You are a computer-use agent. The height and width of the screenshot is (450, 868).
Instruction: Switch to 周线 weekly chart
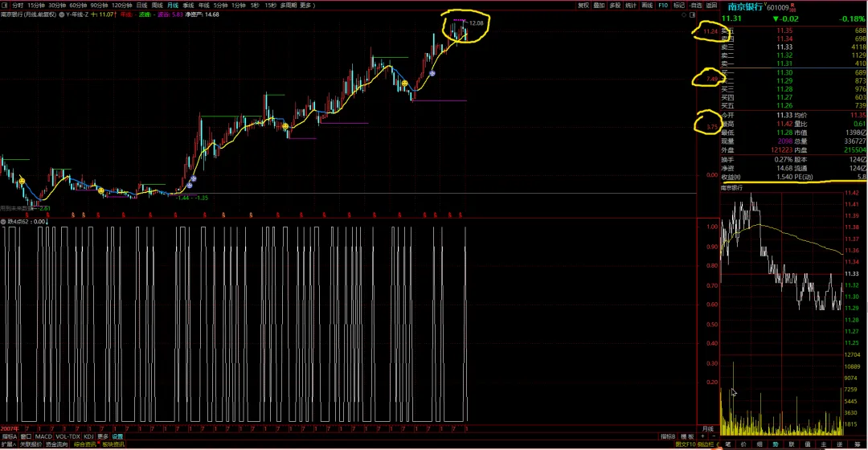[x=158, y=5]
